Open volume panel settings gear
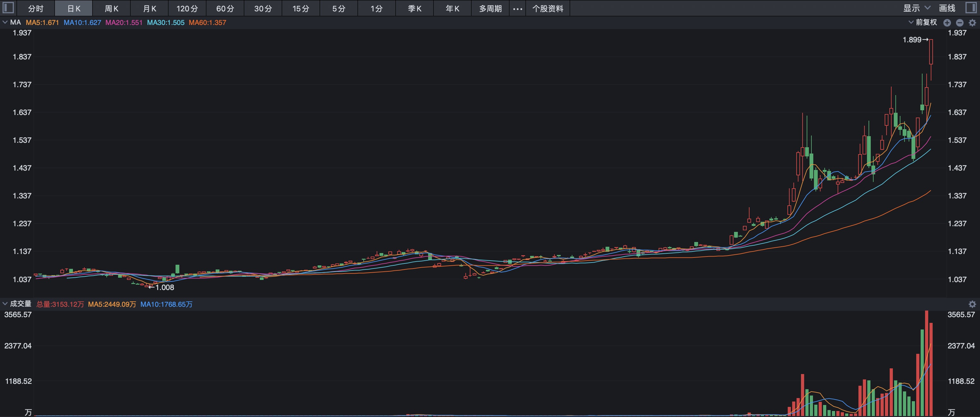The image size is (980, 417). (972, 304)
